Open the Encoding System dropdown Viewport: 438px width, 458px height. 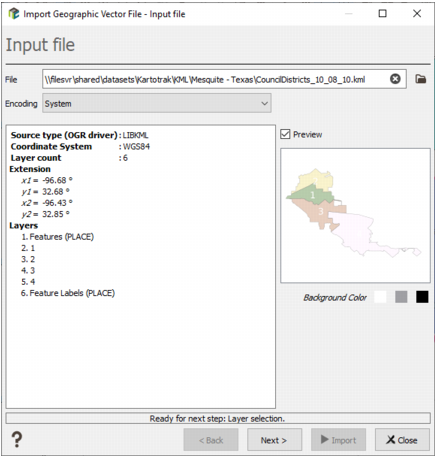coord(156,103)
